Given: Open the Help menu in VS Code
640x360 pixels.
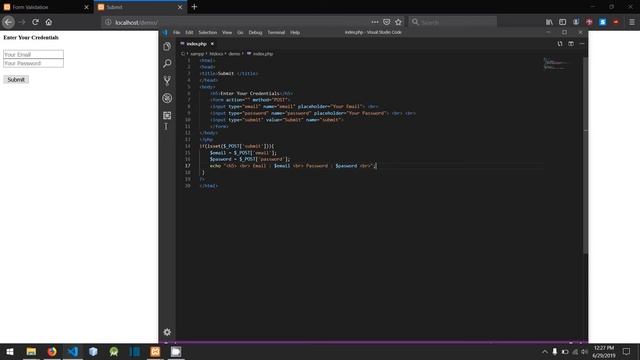Looking at the screenshot, I should pyautogui.click(x=295, y=32).
